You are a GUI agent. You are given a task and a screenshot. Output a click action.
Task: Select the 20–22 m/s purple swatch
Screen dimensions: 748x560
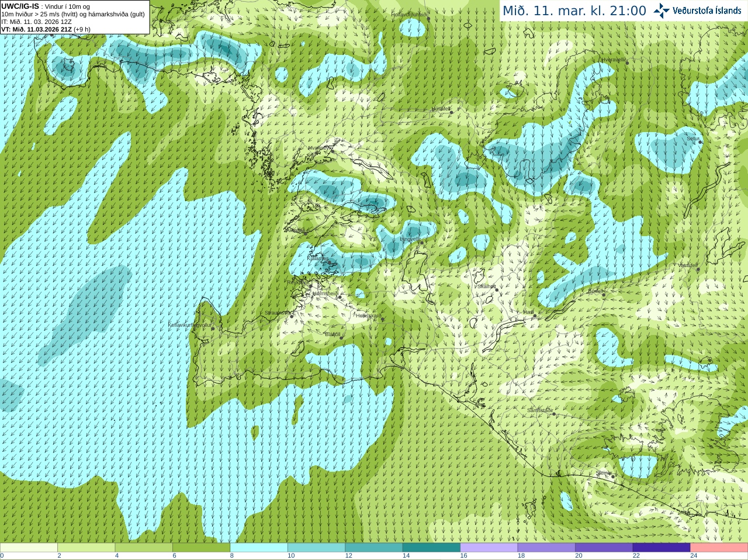604,548
